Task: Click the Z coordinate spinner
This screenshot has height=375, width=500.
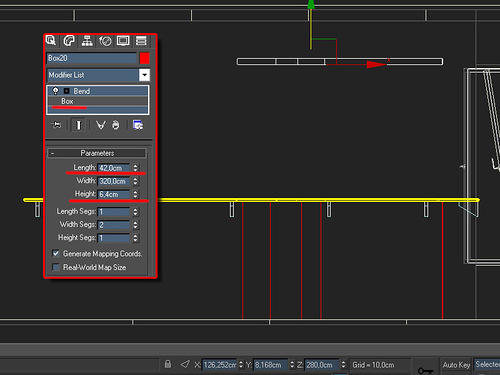Action: pyautogui.click(x=343, y=365)
